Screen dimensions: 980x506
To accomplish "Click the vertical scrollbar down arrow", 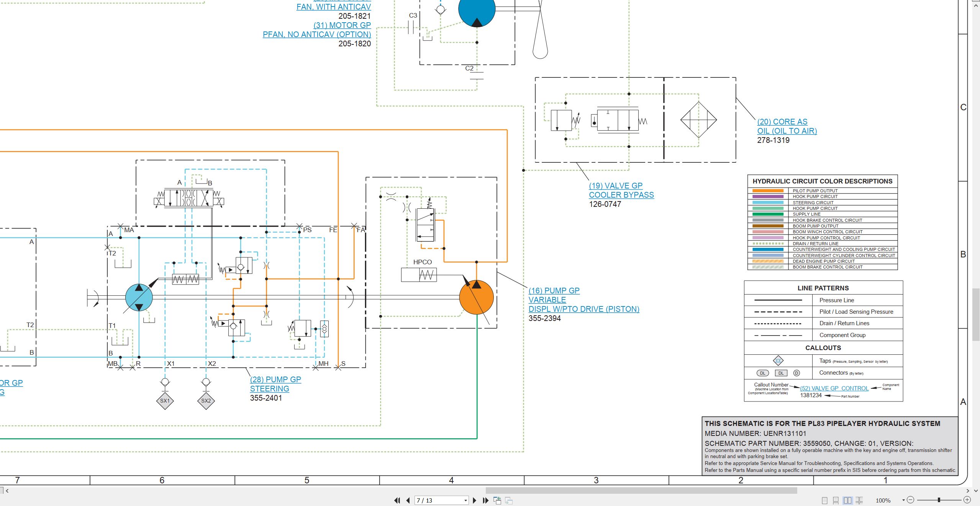I will tap(976, 490).
